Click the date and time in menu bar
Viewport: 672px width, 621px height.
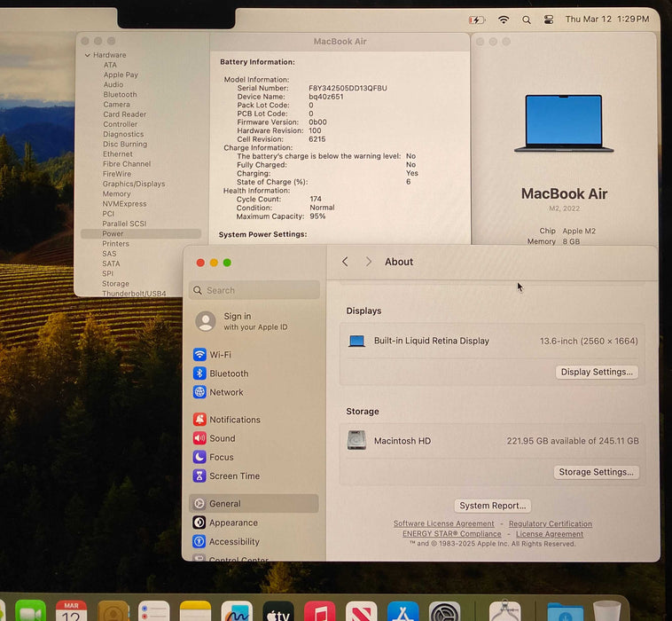[x=607, y=20]
